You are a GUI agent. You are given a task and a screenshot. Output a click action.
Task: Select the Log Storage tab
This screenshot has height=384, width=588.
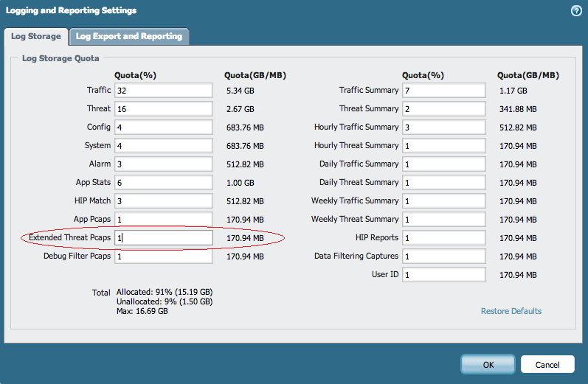(36, 36)
